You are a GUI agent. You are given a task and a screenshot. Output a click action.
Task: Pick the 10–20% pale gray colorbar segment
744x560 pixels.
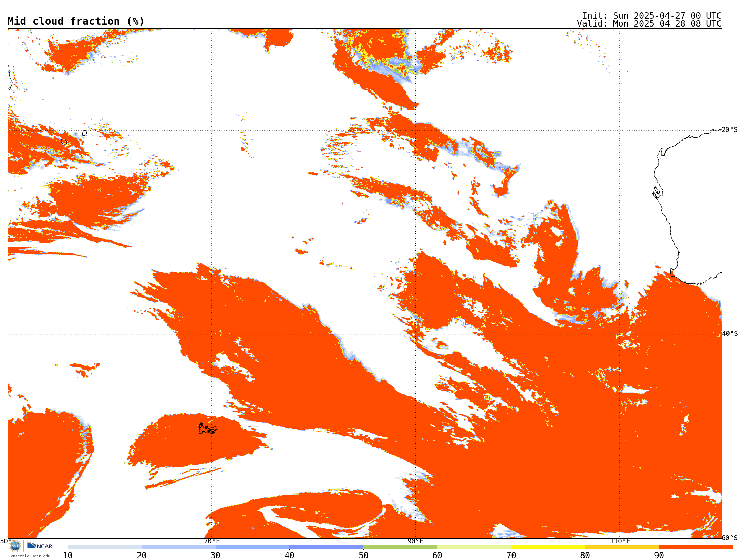click(x=105, y=547)
